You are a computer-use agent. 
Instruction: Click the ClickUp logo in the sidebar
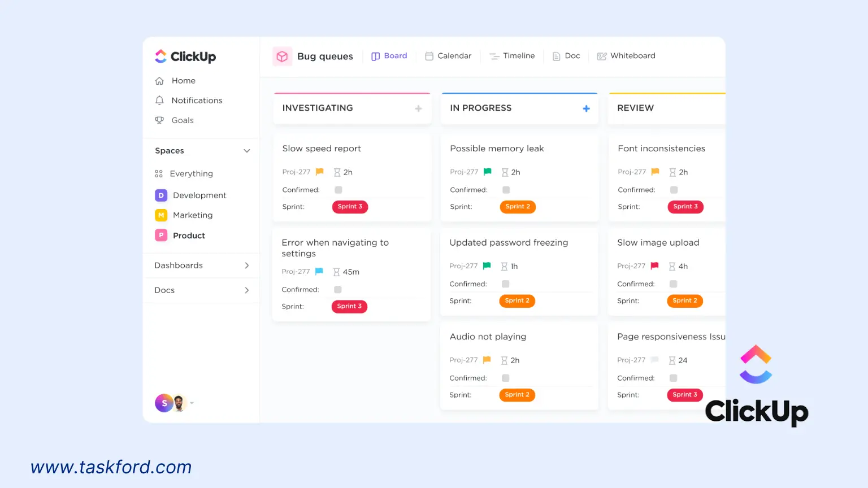tap(185, 56)
